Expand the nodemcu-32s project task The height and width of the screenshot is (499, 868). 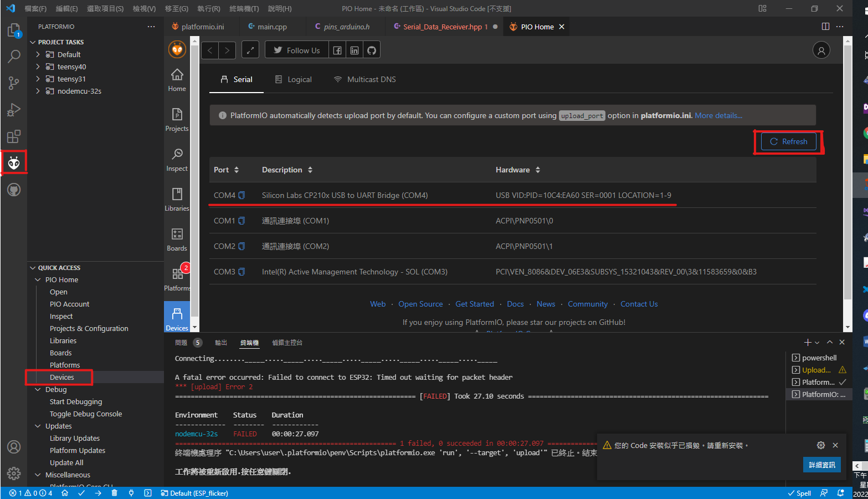pos(38,91)
